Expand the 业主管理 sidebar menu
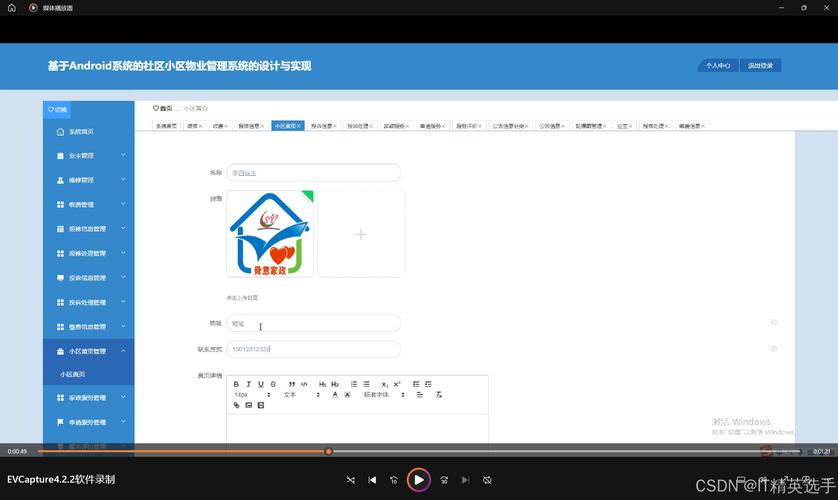Screen dimensions: 838x500 click(x=89, y=155)
